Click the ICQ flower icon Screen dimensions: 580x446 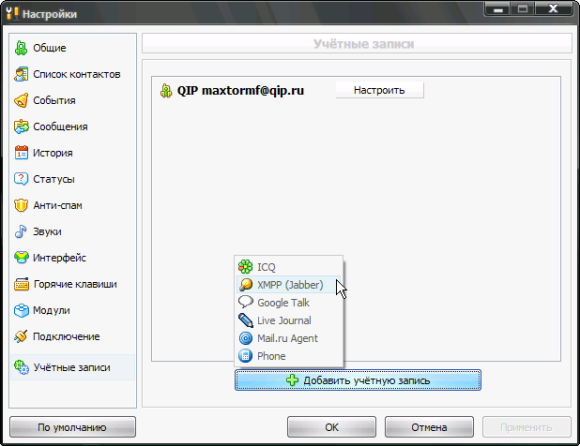click(x=245, y=267)
